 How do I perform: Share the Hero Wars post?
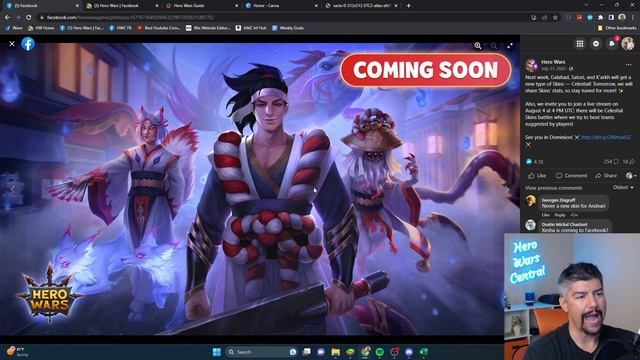pyautogui.click(x=606, y=176)
